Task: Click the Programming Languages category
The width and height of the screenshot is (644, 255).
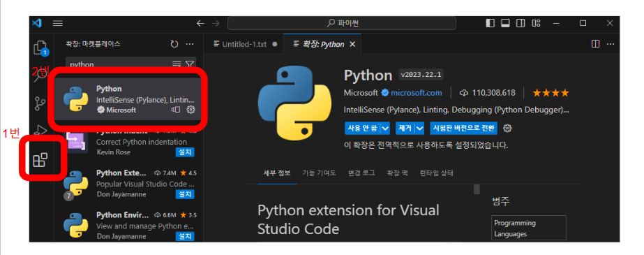Action: tap(529, 228)
